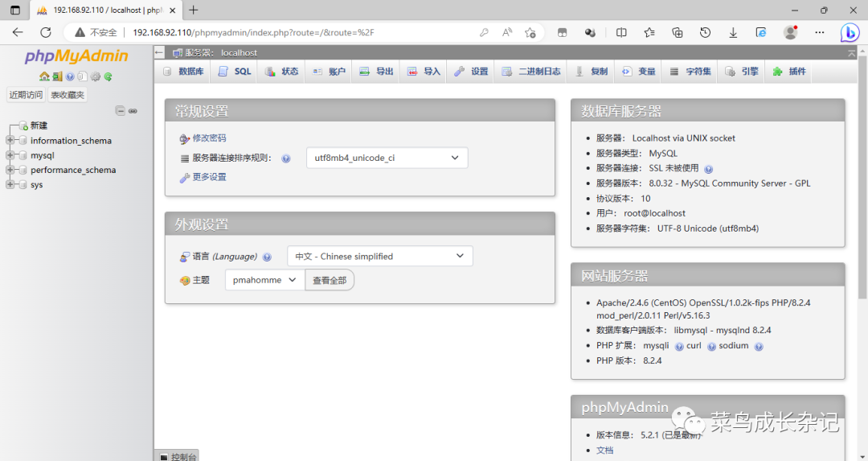The height and width of the screenshot is (461, 868).
Task: Click help icon next to Language label
Action: coord(267,257)
